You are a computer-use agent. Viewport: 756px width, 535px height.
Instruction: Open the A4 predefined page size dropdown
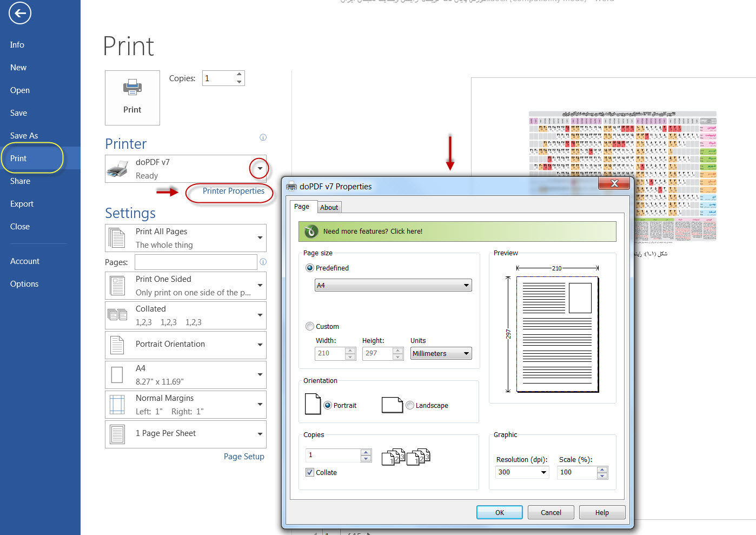point(393,285)
